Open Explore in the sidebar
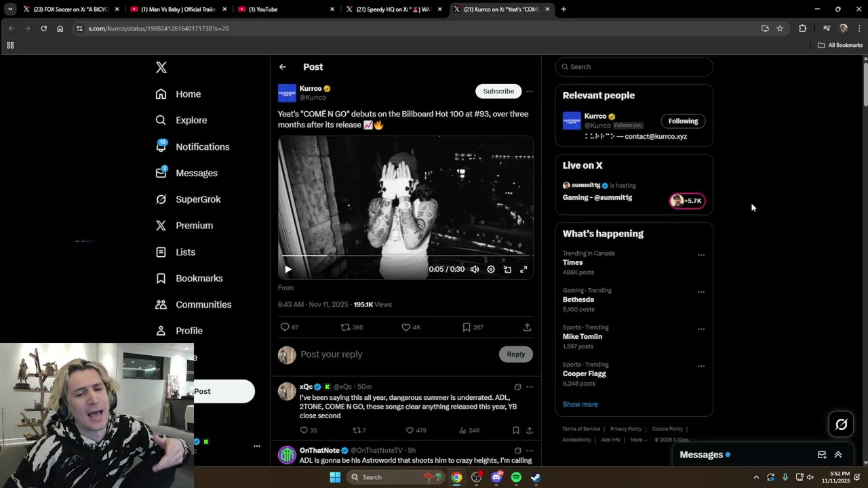This screenshot has width=868, height=488. [181, 120]
